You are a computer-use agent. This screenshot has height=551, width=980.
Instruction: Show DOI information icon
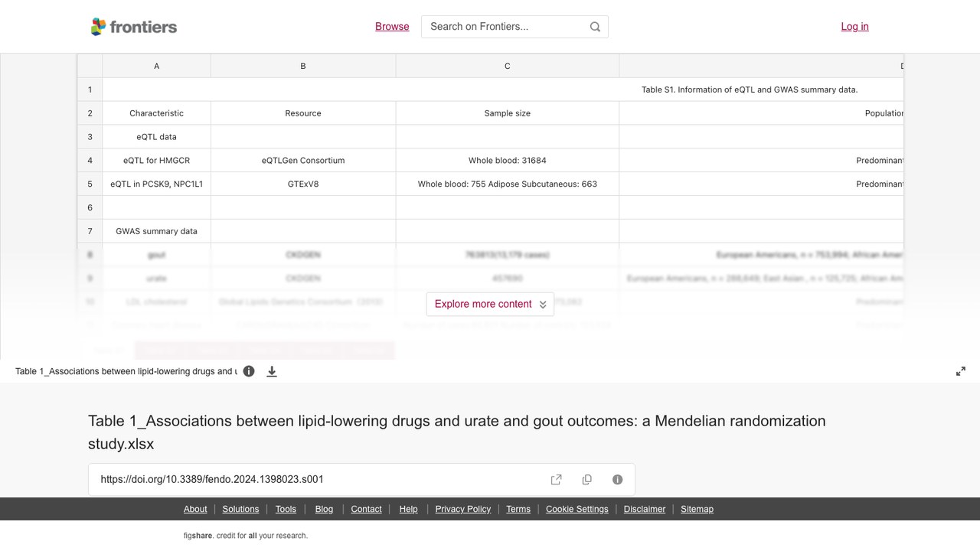point(618,480)
